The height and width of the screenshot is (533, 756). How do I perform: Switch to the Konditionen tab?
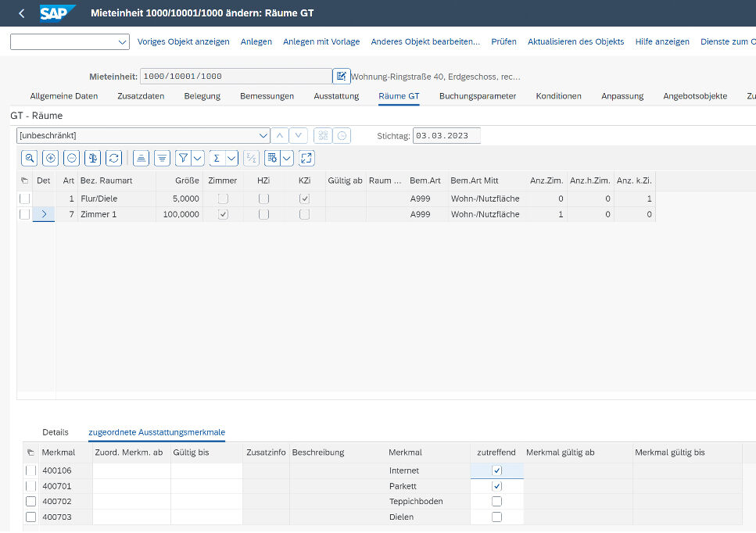click(558, 96)
